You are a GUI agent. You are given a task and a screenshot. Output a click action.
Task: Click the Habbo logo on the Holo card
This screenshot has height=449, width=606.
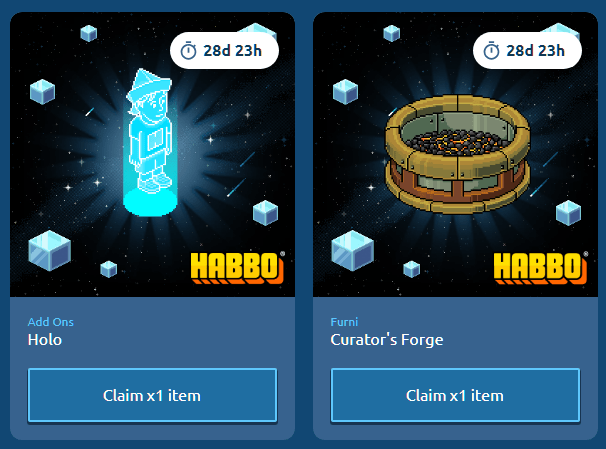pyautogui.click(x=238, y=268)
